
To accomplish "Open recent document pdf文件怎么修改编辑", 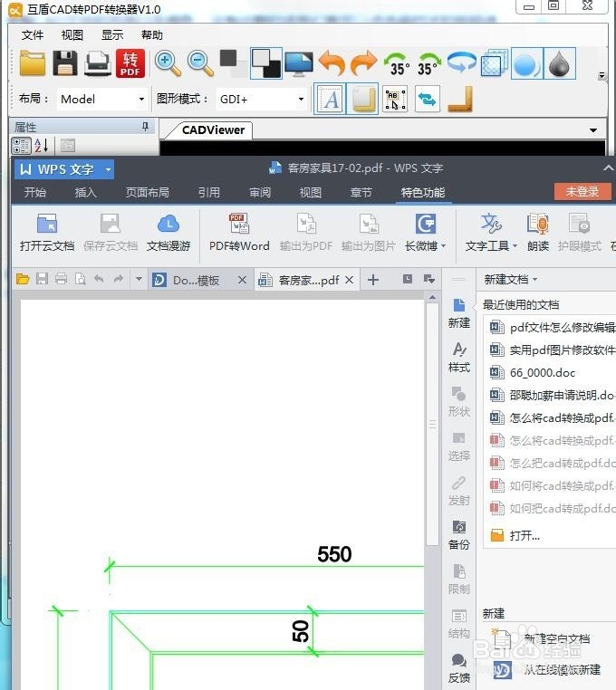I will click(x=551, y=328).
